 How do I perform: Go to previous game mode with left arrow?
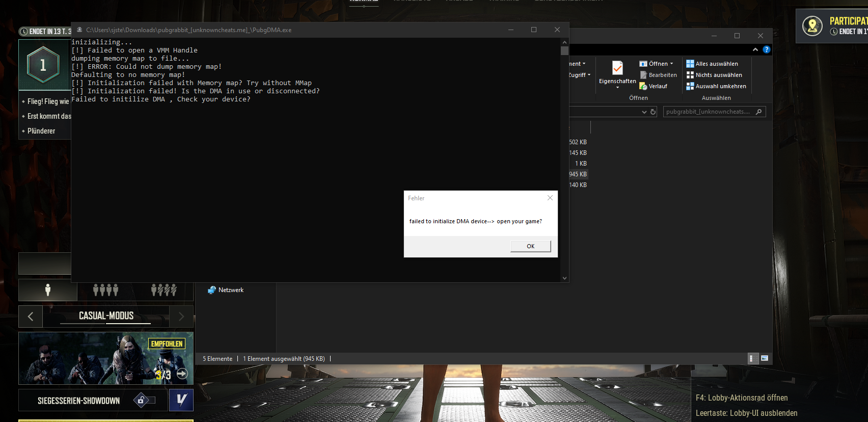pos(31,316)
